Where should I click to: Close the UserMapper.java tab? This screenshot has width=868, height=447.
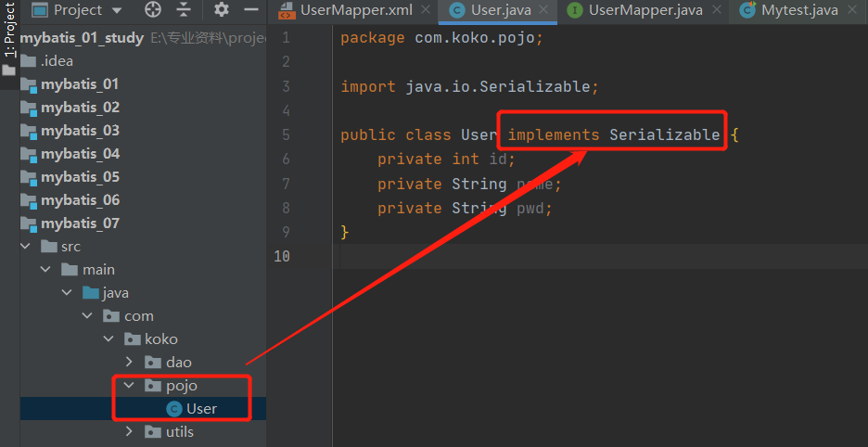tap(716, 9)
